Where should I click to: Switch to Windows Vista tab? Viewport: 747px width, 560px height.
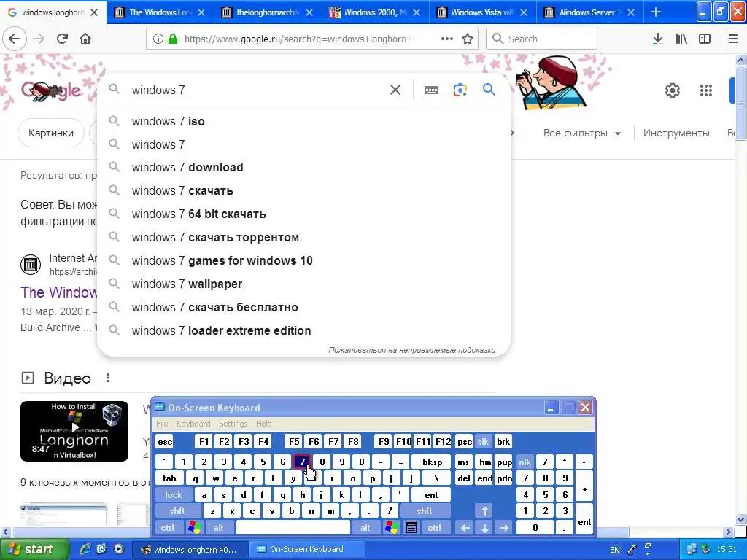click(x=481, y=12)
